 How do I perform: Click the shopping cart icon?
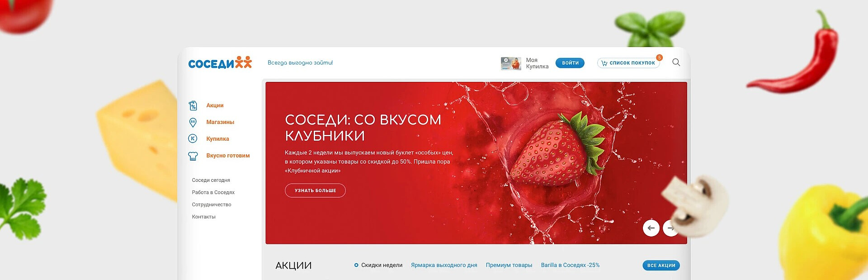click(604, 63)
